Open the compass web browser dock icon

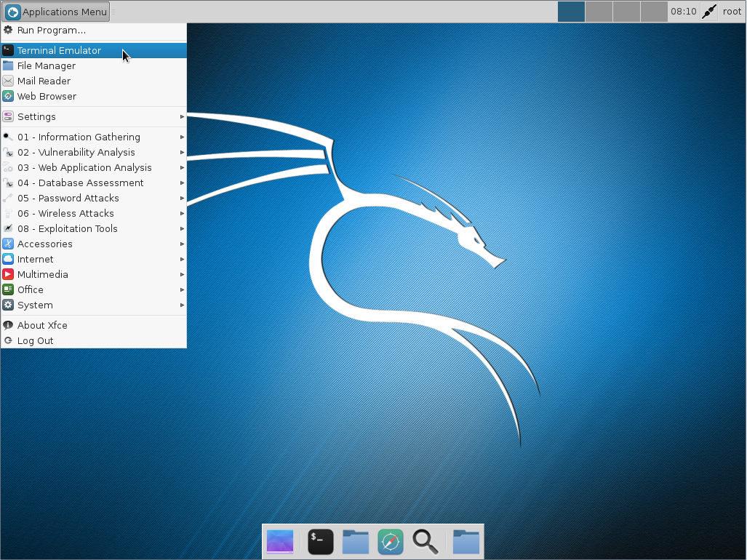coord(391,542)
